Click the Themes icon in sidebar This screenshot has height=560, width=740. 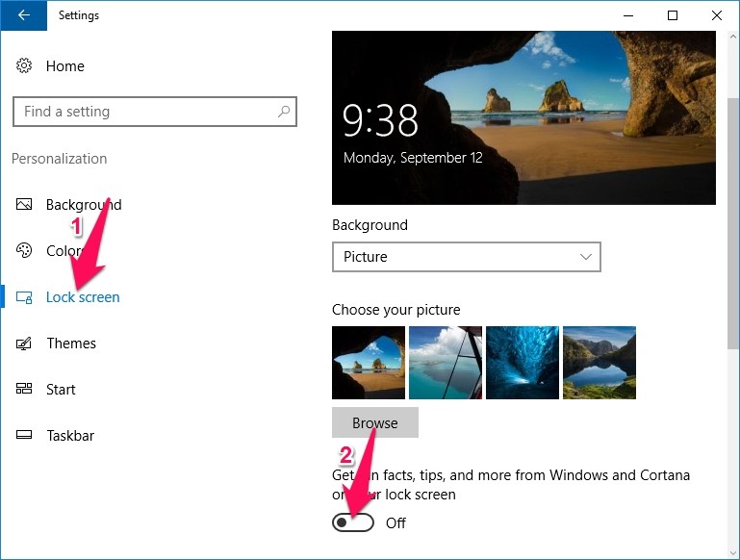[24, 344]
